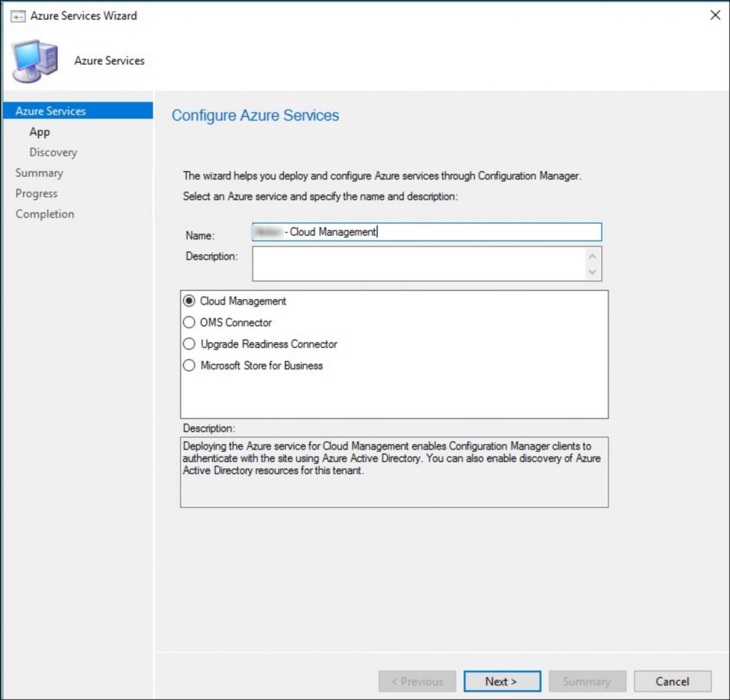
Task: Select the OMS Connector service option
Action: pos(188,322)
